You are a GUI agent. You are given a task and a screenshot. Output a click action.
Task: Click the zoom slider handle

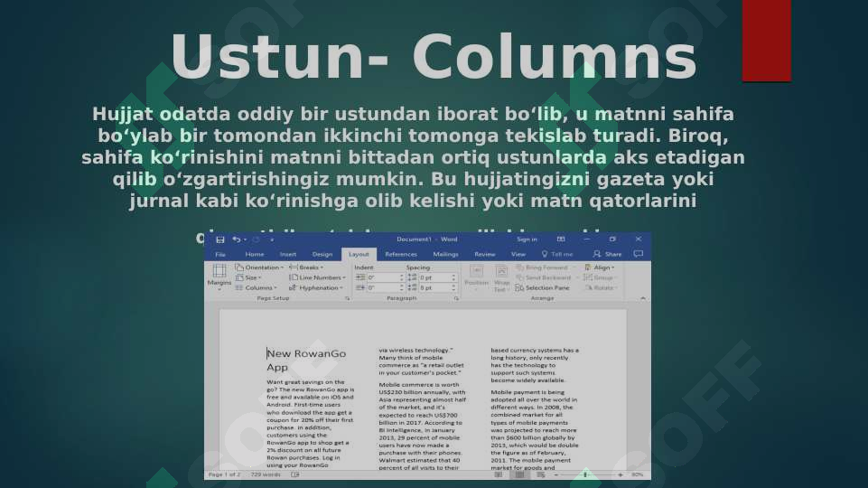[x=585, y=474]
